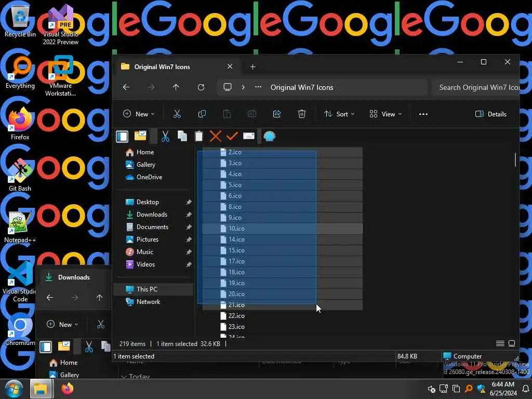Click the blue shell Classic Explorer settings icon
This screenshot has height=399, width=532.
point(270,137)
